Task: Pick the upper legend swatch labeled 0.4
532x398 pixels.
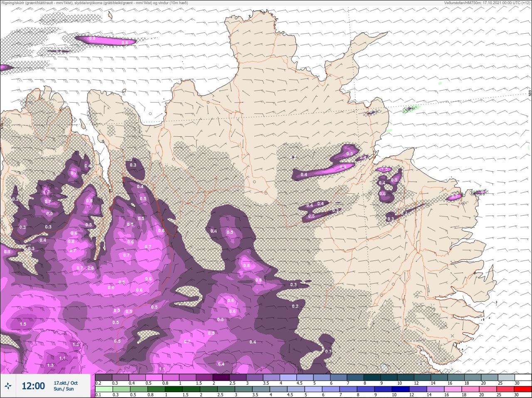Action: tap(137, 377)
